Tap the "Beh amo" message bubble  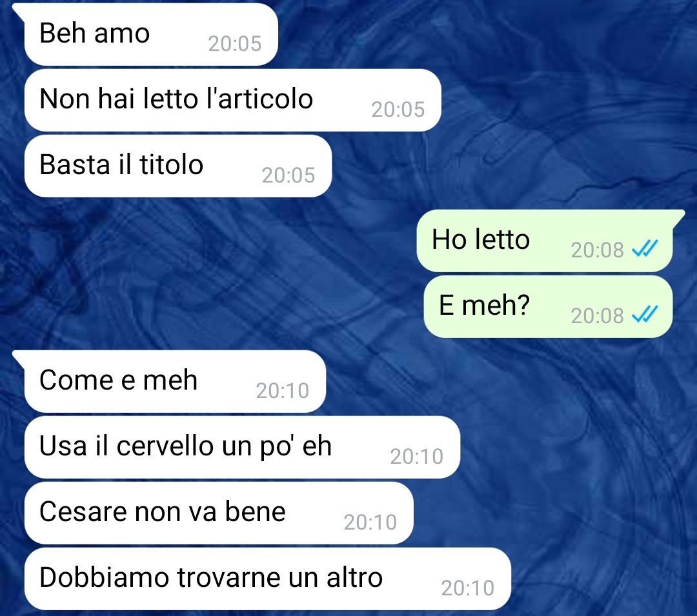pos(151,35)
